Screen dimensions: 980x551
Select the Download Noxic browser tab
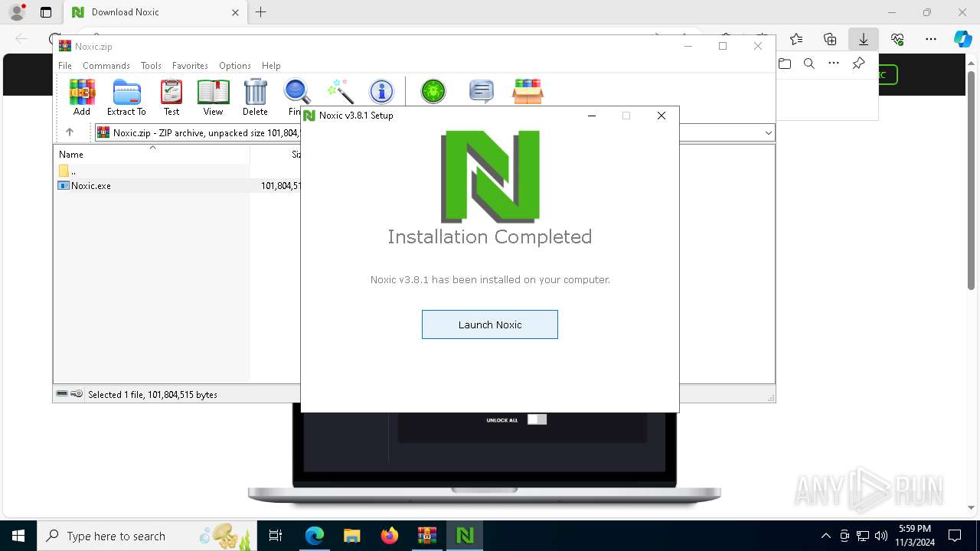155,12
